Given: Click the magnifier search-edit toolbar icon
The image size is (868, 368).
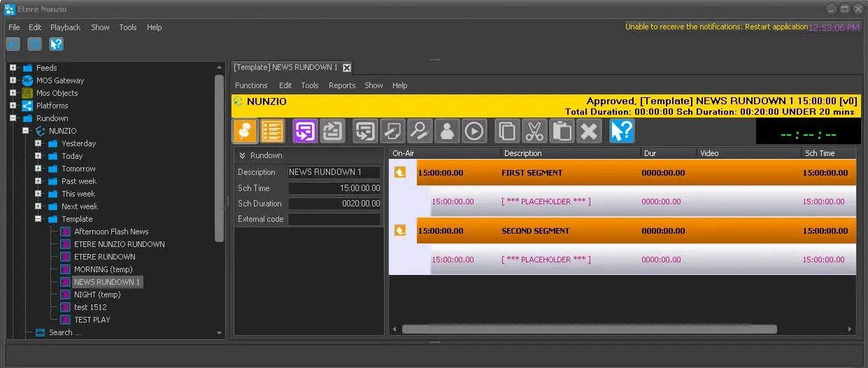Looking at the screenshot, I should pos(420,131).
